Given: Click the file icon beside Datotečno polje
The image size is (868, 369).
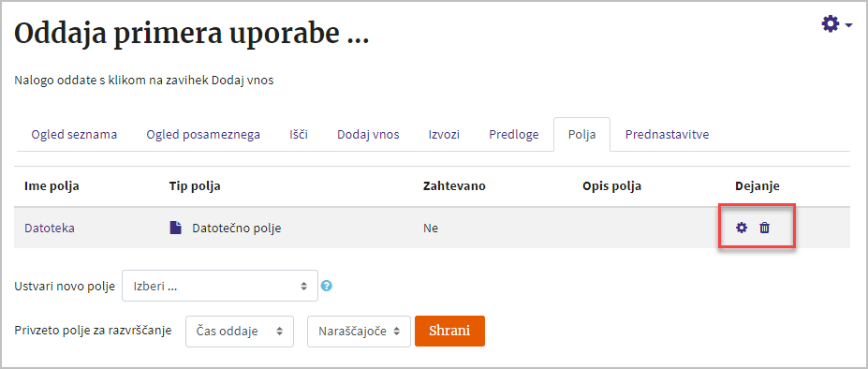Looking at the screenshot, I should [x=175, y=228].
